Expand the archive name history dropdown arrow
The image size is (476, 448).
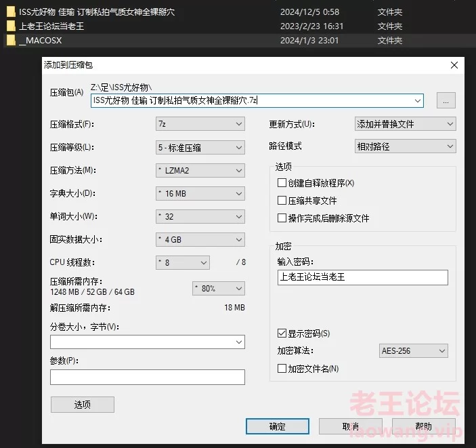click(418, 100)
